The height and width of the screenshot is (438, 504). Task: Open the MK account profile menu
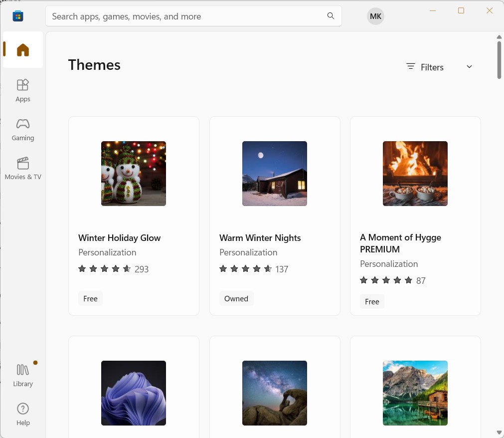(375, 16)
